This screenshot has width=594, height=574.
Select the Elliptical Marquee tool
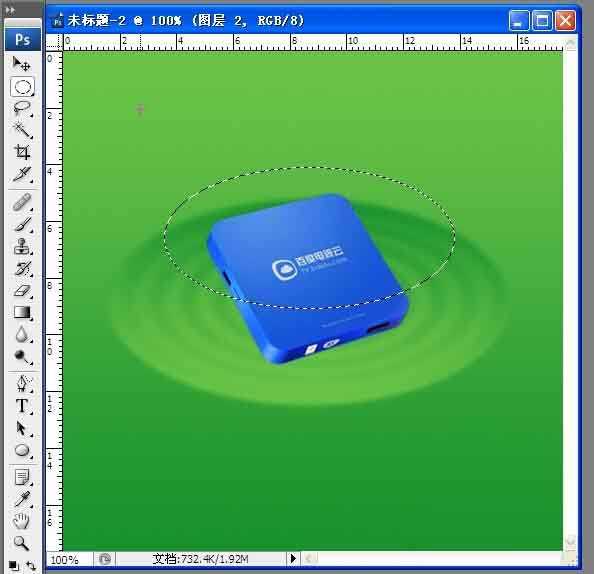[22, 87]
